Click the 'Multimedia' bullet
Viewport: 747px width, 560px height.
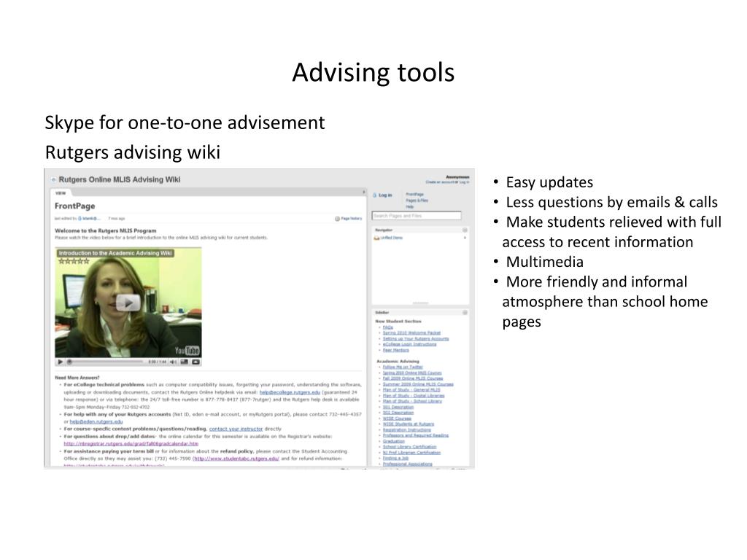(544, 262)
